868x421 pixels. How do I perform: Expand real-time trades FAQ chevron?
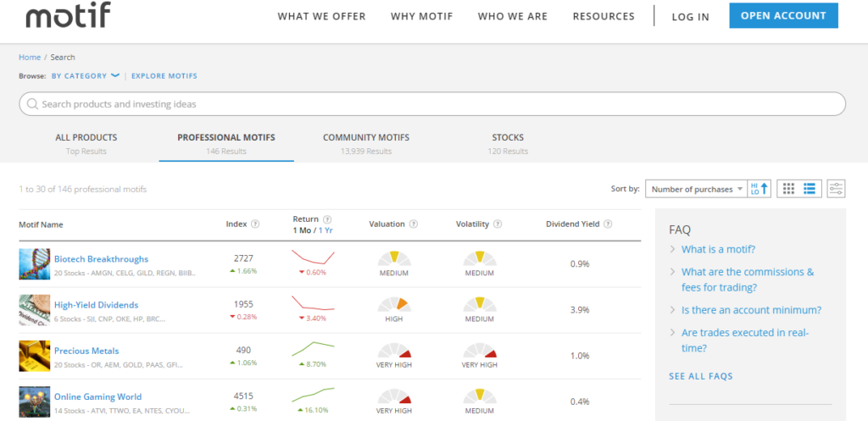[672, 333]
